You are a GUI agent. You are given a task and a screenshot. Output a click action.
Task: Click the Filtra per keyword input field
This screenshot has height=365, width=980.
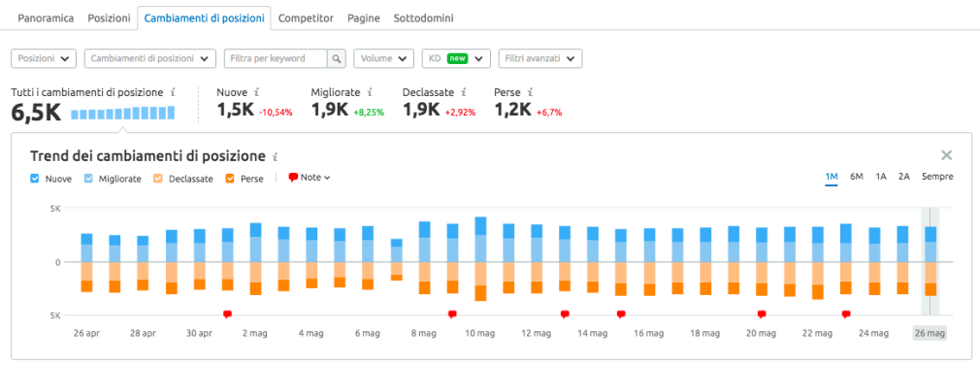coord(276,59)
